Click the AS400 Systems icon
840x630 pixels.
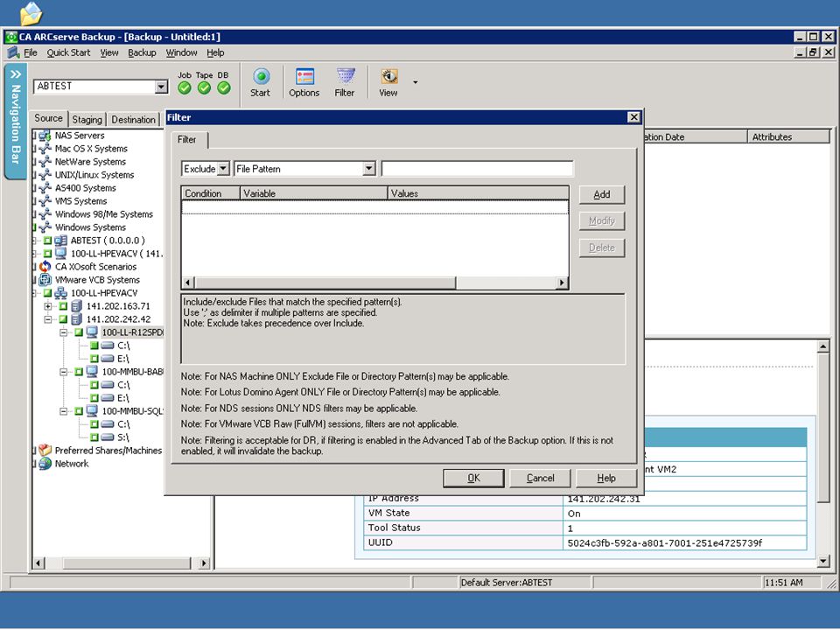pyautogui.click(x=45, y=188)
